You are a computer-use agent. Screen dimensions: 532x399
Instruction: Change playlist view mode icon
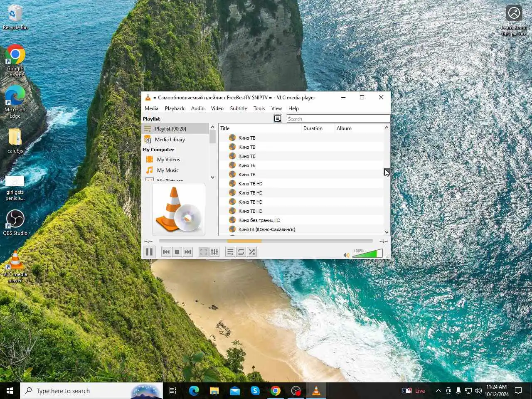pos(278,119)
